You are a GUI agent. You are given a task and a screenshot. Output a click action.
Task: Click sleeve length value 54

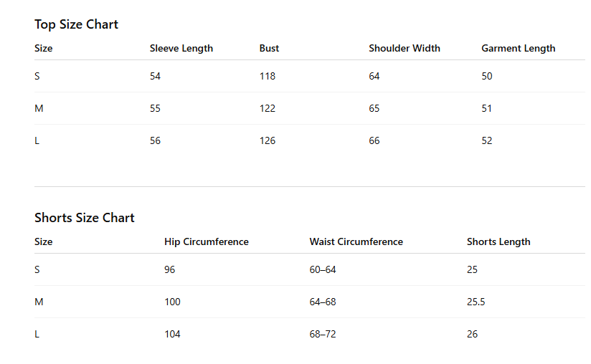click(156, 77)
